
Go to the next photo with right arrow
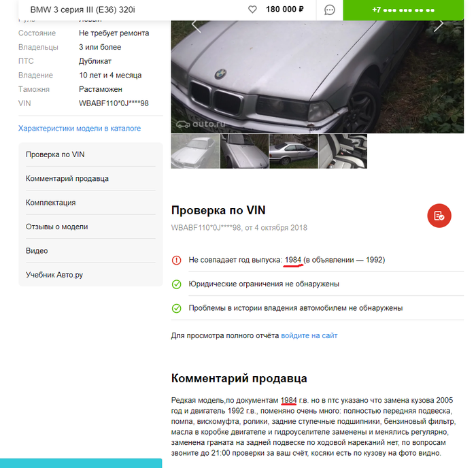tap(439, 26)
